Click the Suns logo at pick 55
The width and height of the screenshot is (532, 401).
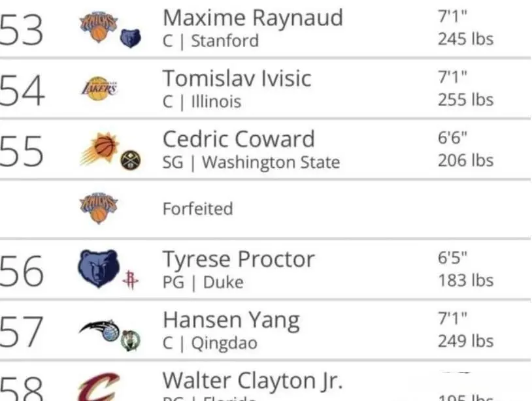coord(100,149)
